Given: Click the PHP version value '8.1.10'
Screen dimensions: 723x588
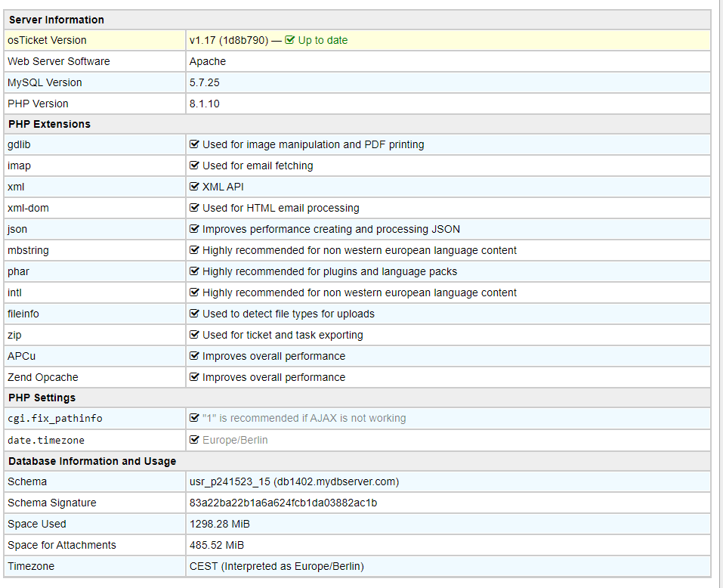Looking at the screenshot, I should coord(204,104).
